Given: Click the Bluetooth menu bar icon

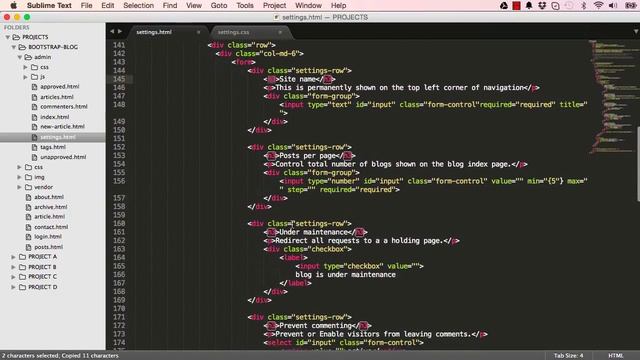Looking at the screenshot, I should (583, 5).
